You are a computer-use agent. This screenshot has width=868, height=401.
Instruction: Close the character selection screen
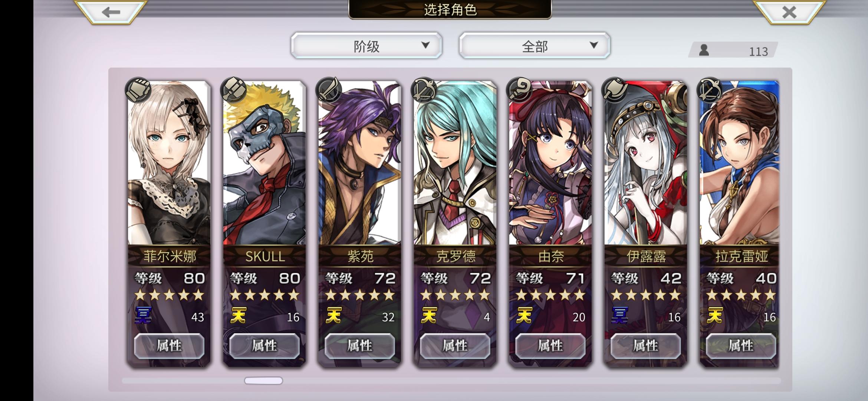789,12
